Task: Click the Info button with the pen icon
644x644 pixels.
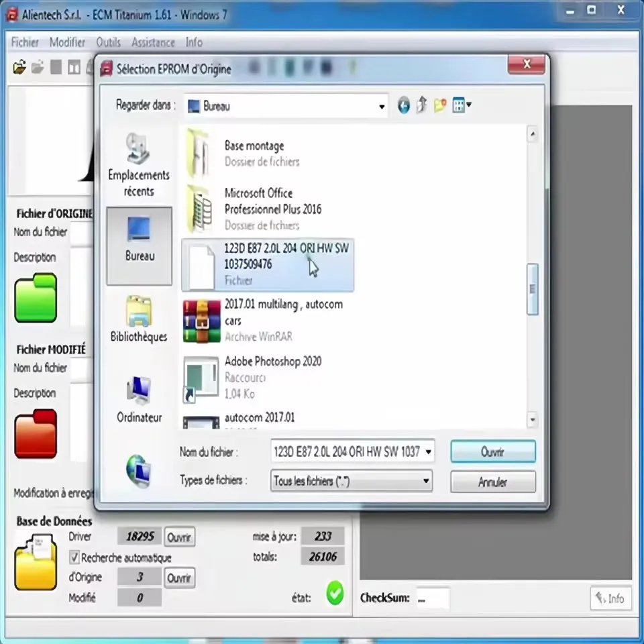Action: [610, 598]
